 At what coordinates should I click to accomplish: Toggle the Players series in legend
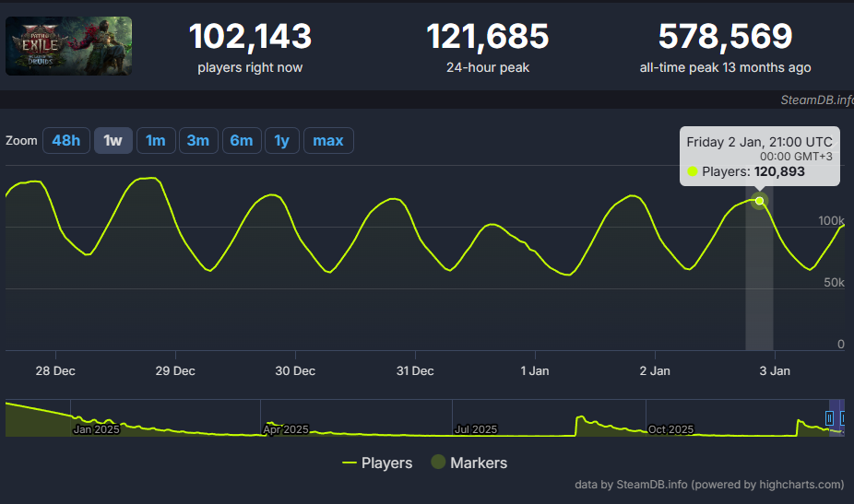coord(377,463)
